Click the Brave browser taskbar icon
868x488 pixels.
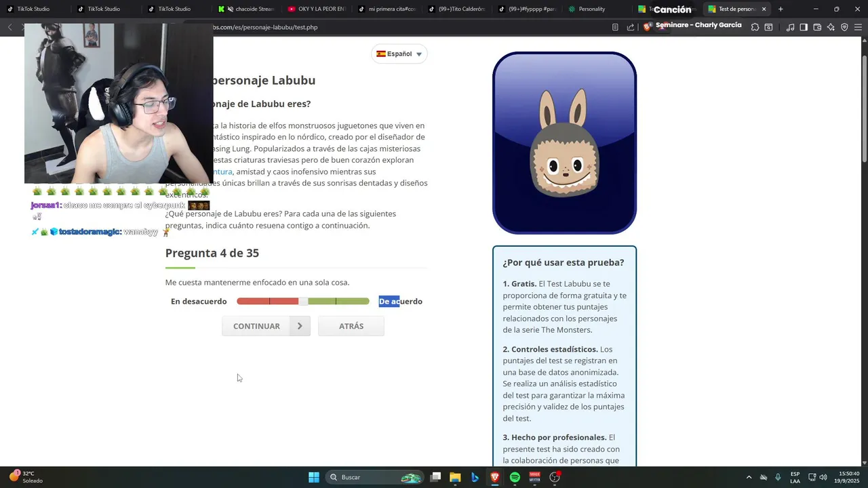pyautogui.click(x=495, y=477)
